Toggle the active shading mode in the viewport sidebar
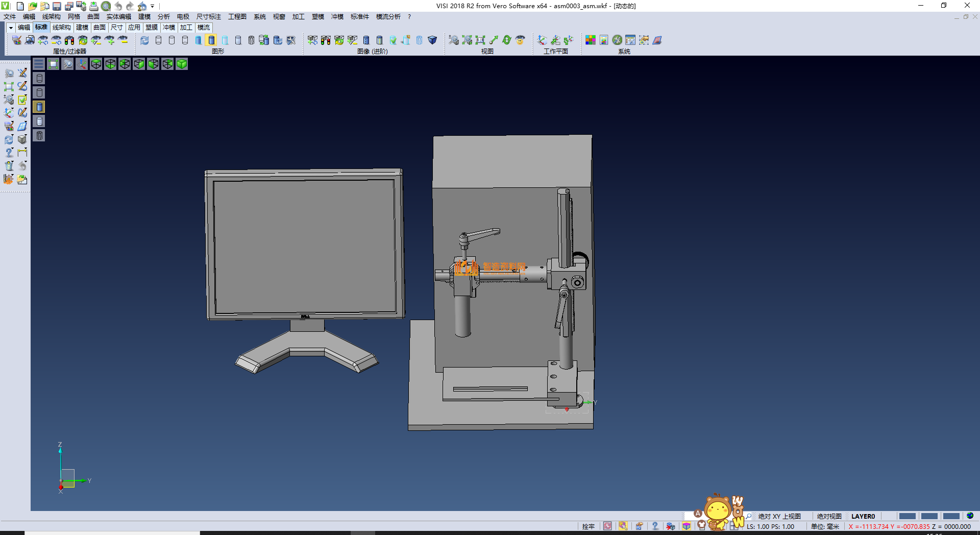Screen dimensions: 980x535 click(39, 107)
